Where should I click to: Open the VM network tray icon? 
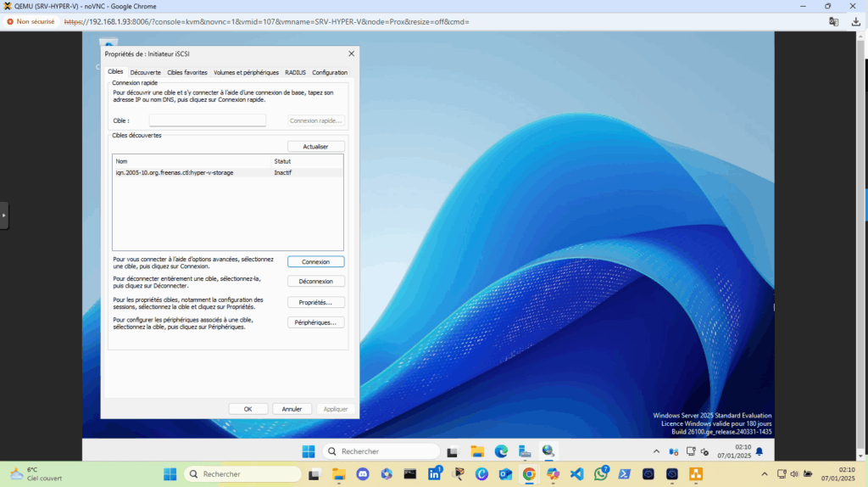point(691,451)
